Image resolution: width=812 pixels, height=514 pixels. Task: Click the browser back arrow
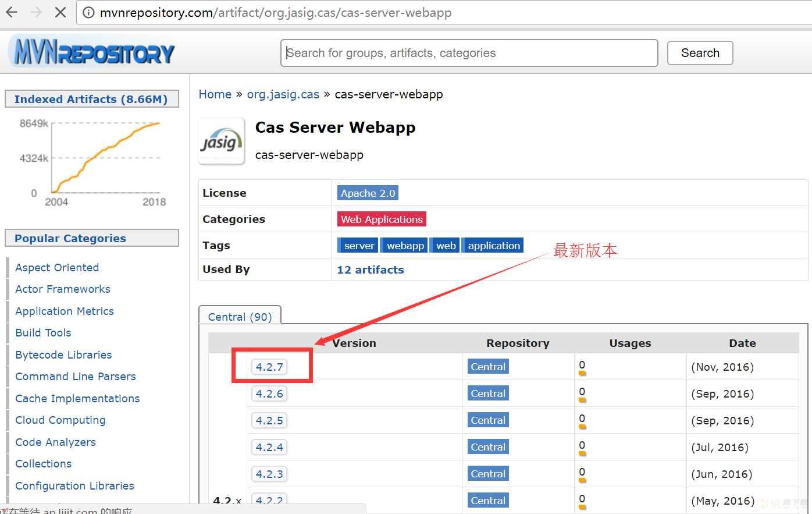pos(12,12)
